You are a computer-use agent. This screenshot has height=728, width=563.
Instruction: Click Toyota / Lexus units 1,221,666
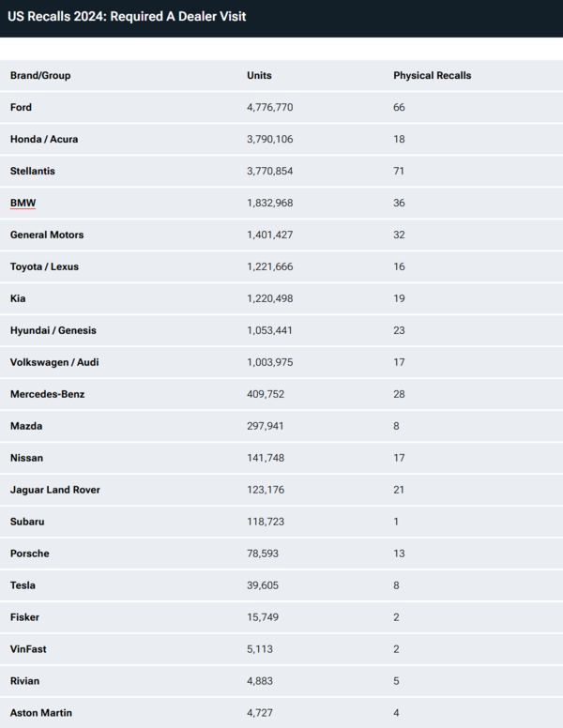(x=270, y=266)
